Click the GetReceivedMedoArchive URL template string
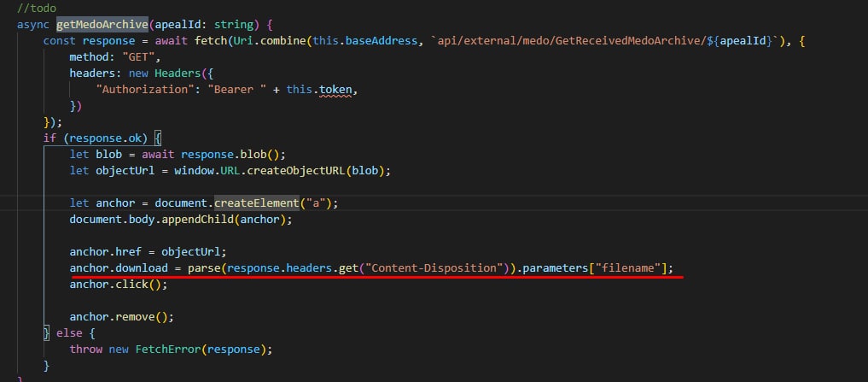868x382 pixels. [605, 41]
